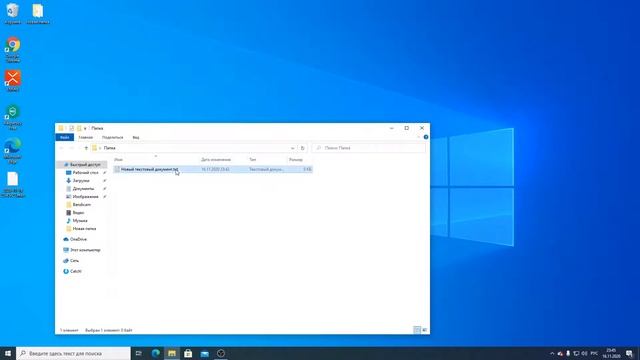Viewport: 640px width, 360px height.
Task: Click the Папка path in the address bar
Action: (x=109, y=148)
